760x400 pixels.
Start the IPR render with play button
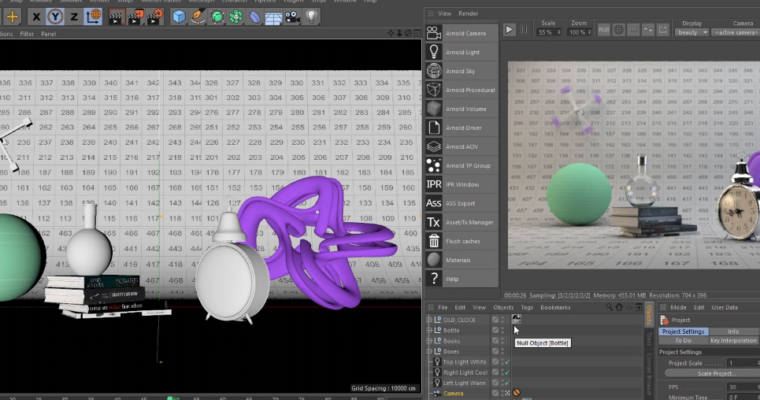click(x=509, y=30)
